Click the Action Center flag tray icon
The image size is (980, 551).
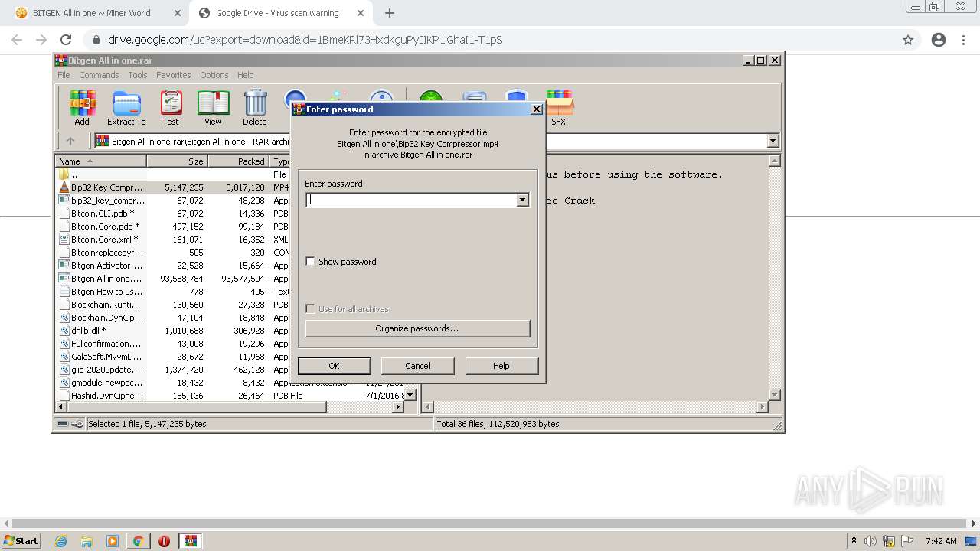click(x=906, y=541)
